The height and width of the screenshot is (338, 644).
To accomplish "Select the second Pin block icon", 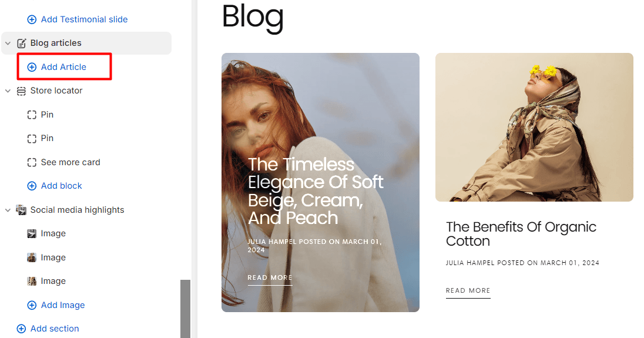I will coord(32,138).
